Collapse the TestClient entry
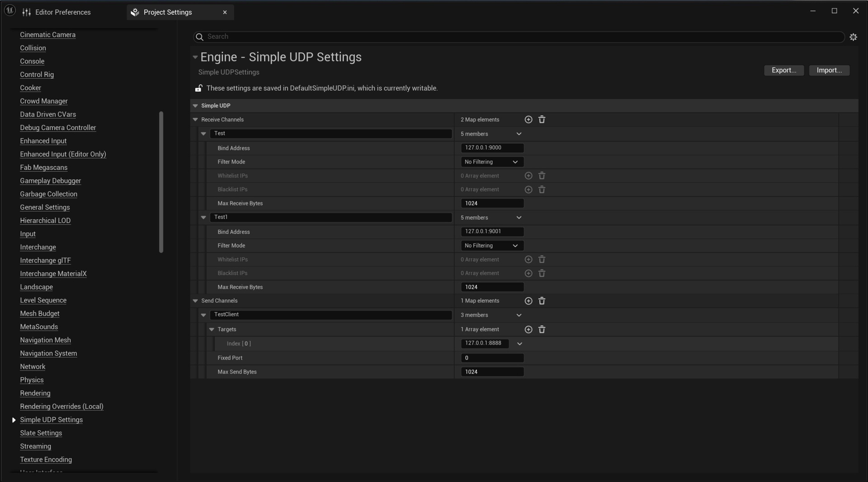 203,315
